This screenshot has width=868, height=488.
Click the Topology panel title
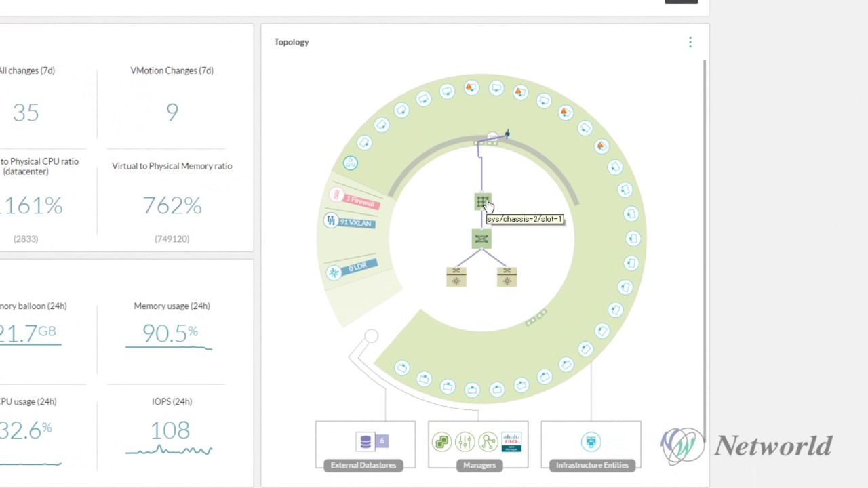pos(292,42)
